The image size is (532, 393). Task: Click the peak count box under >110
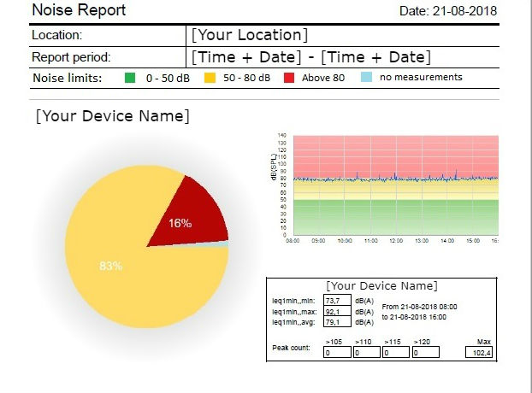pos(367,352)
